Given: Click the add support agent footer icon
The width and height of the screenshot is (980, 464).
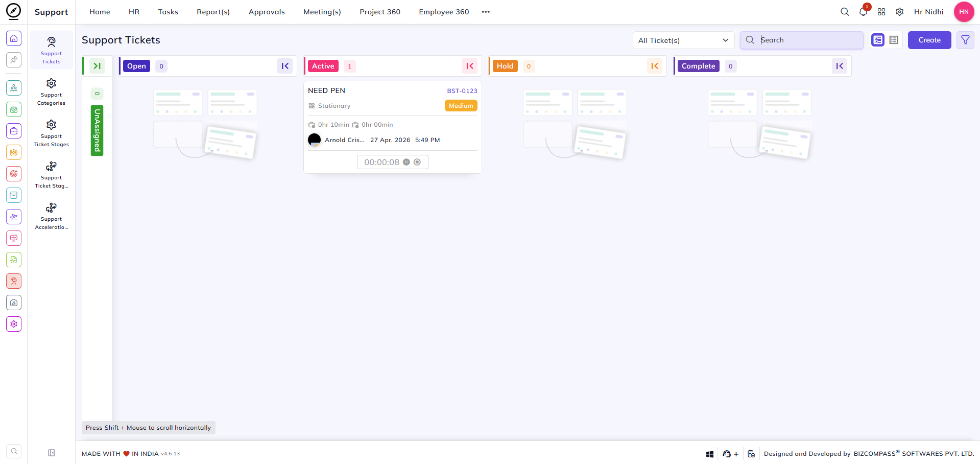Looking at the screenshot, I should [730, 454].
